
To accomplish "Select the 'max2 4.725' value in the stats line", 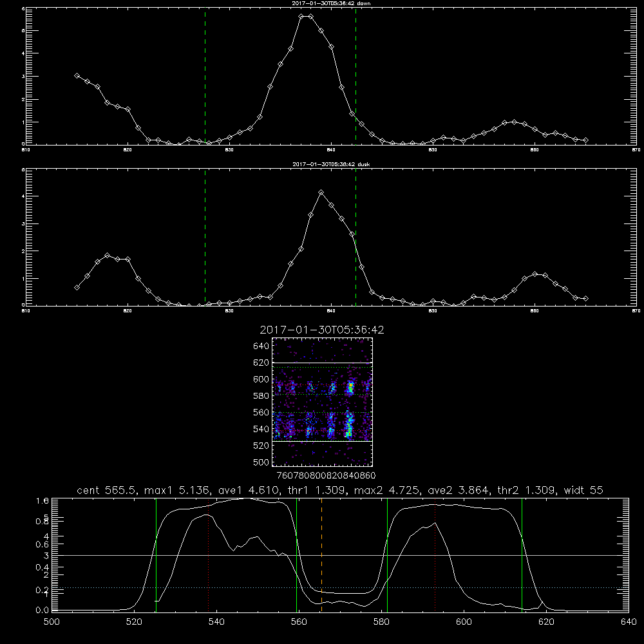I will (386, 490).
